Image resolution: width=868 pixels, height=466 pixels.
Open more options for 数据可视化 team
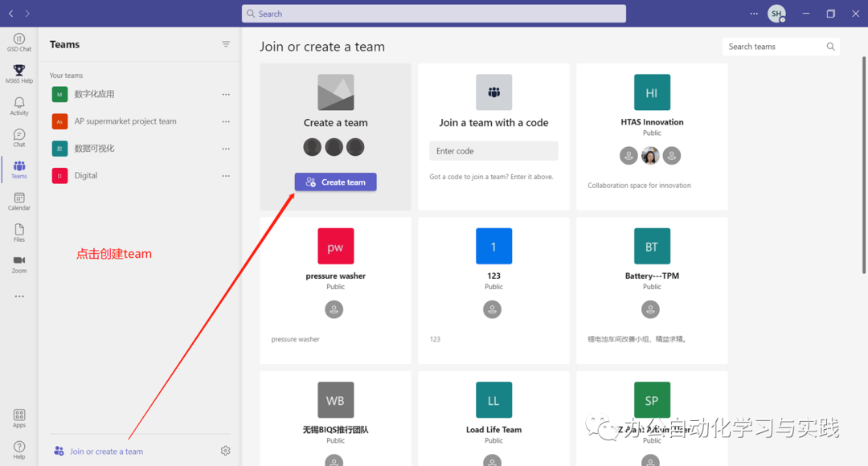[226, 149]
